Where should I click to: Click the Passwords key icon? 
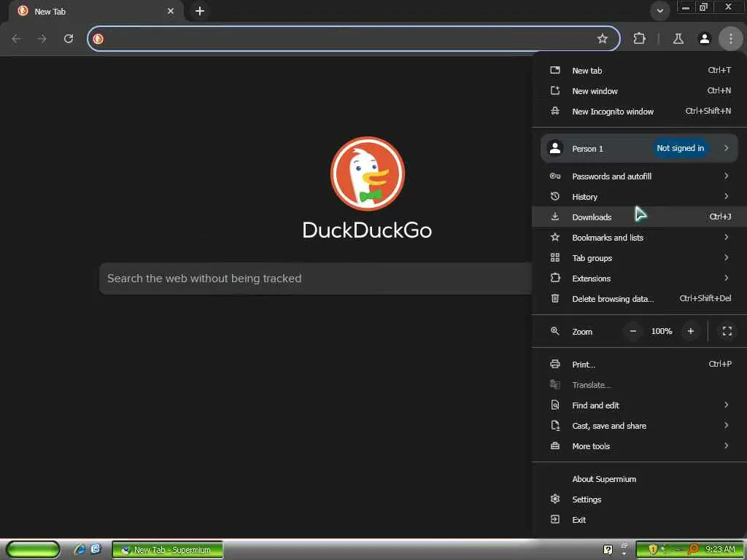point(555,176)
